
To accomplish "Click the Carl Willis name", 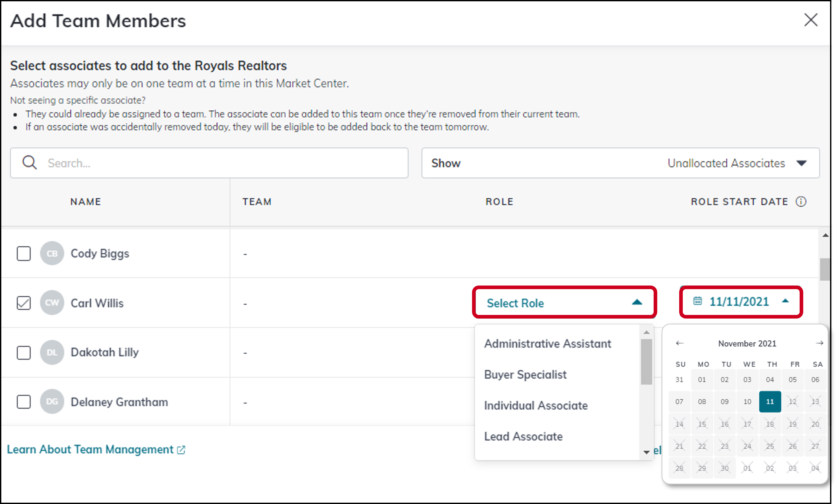I will coord(97,303).
